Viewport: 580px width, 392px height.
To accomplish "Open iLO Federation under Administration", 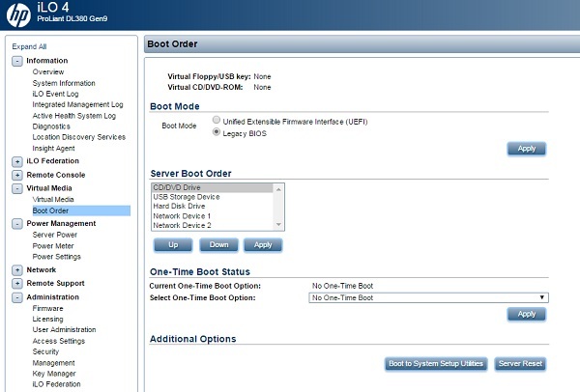I will click(x=56, y=384).
